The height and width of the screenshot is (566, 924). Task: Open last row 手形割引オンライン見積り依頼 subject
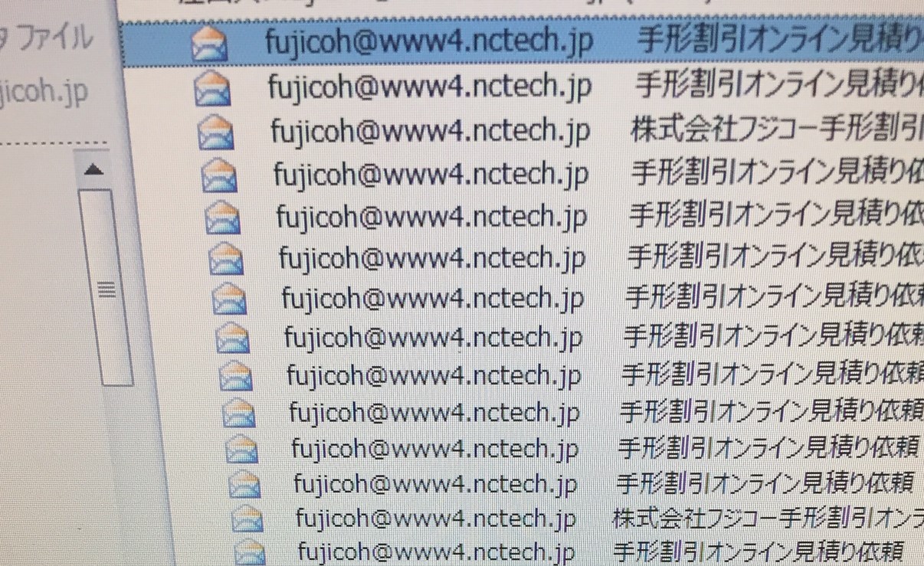click(759, 551)
